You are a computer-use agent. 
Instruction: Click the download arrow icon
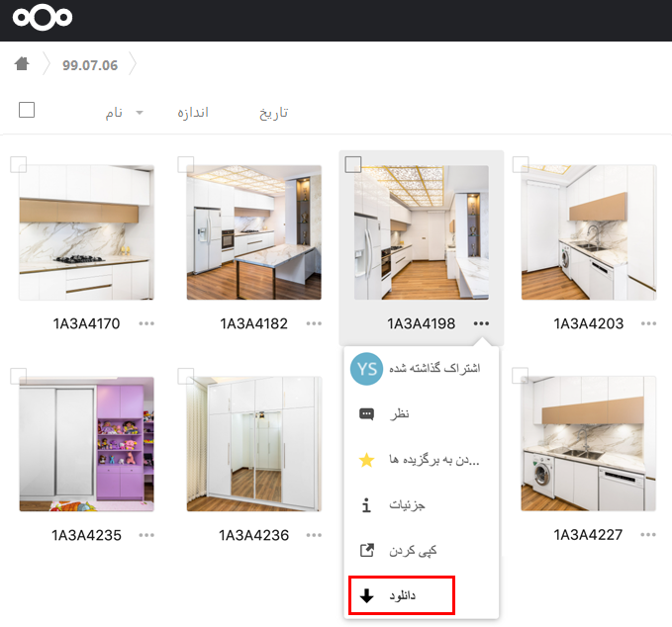(x=366, y=596)
